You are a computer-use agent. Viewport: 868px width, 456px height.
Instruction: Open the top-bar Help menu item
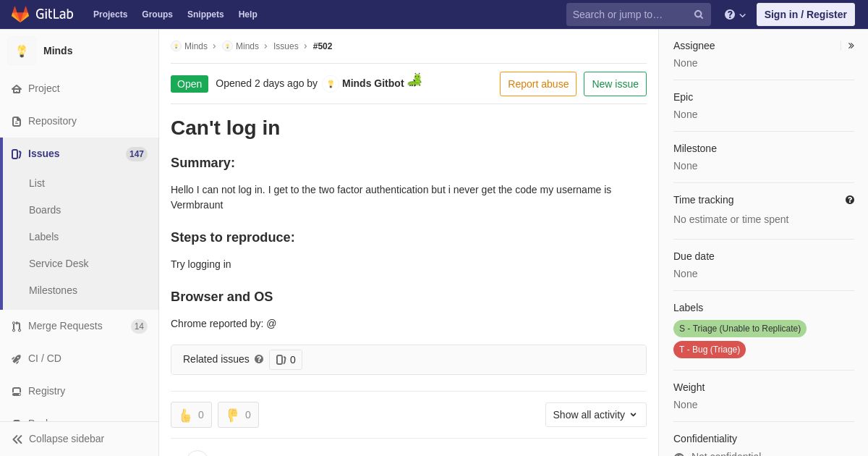click(x=248, y=14)
